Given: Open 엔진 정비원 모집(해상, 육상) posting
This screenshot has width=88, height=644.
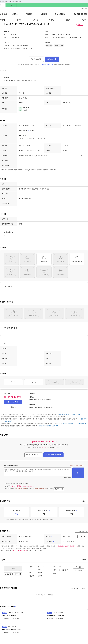Looking at the screenshot, I should [x=11, y=630].
